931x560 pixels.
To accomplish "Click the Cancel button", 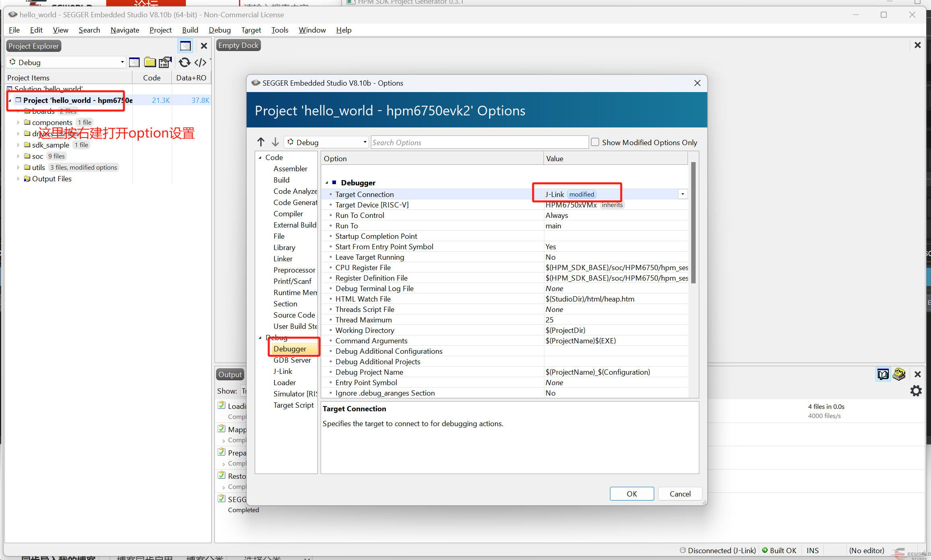I will pyautogui.click(x=680, y=494).
